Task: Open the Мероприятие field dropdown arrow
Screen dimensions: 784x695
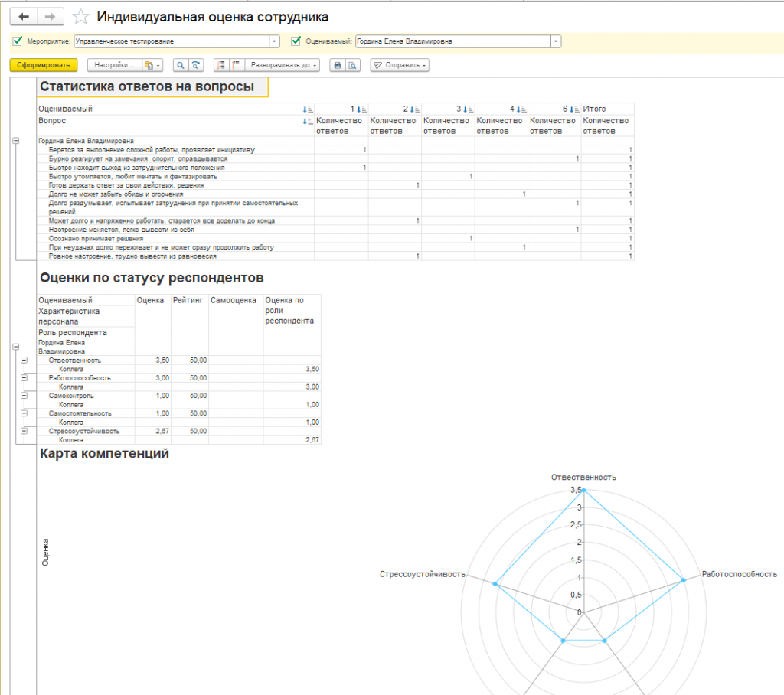Action: click(274, 41)
